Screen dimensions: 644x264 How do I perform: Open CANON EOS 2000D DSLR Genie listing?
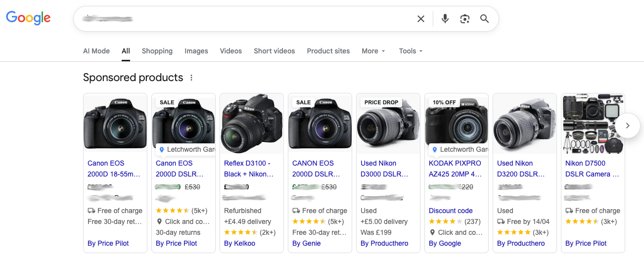317,169
